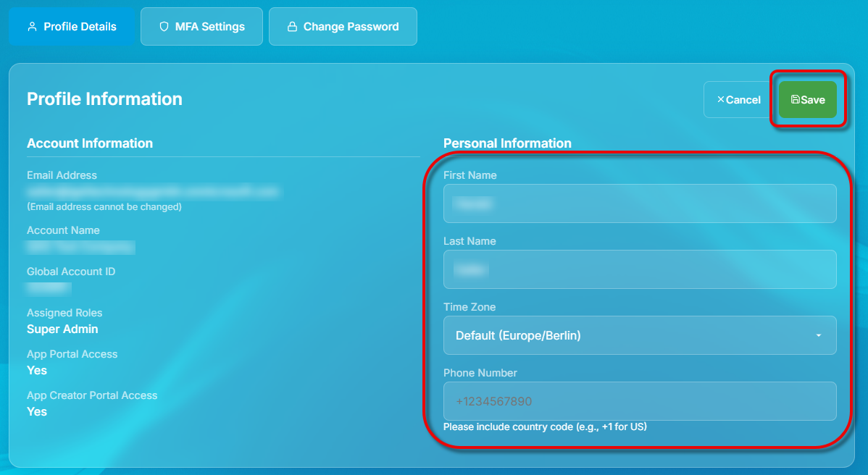
Task: Go to the Change Password tab
Action: click(343, 27)
